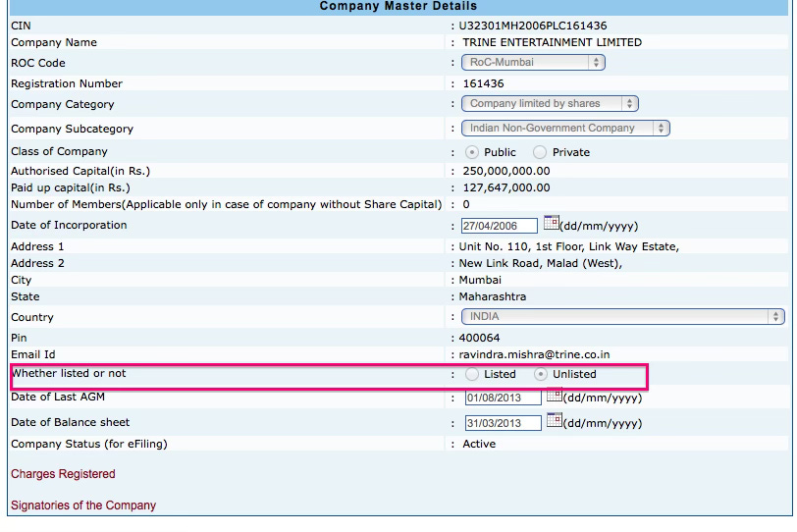This screenshot has height=532, width=797.
Task: Expand Company Subcategory dropdown
Action: point(565,128)
